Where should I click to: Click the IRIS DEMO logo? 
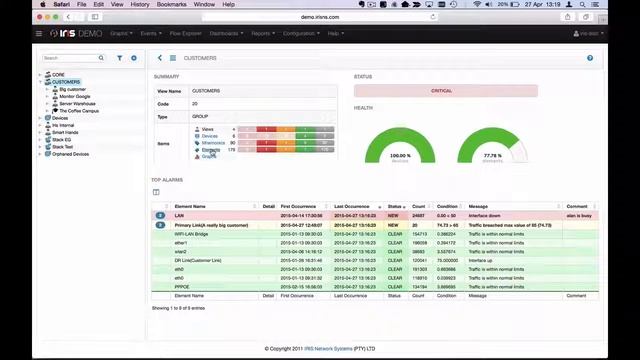coord(76,33)
